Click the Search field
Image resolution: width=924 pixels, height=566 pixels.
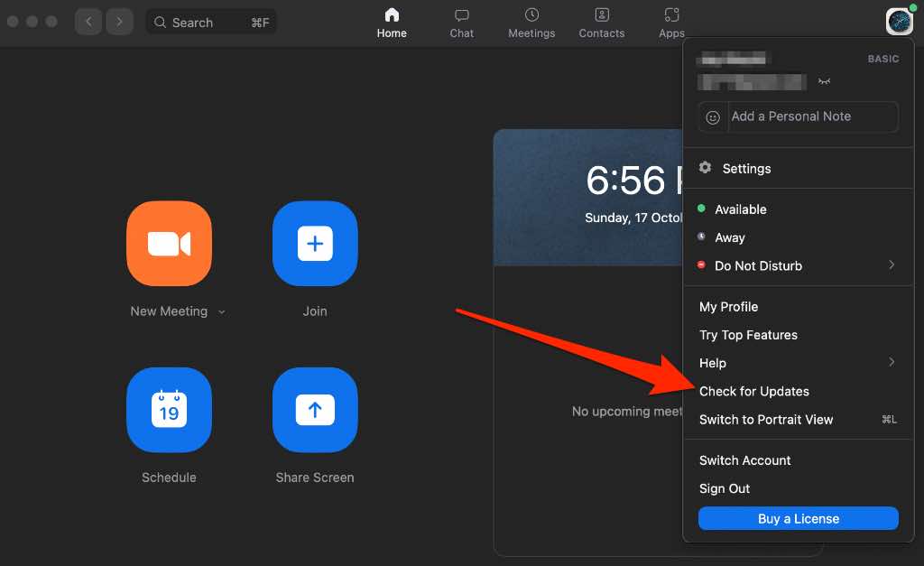211,23
